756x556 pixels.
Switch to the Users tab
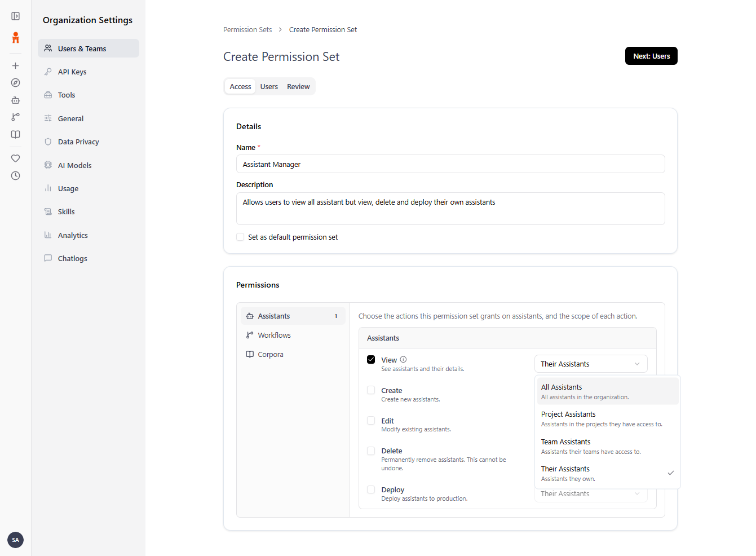pos(269,86)
